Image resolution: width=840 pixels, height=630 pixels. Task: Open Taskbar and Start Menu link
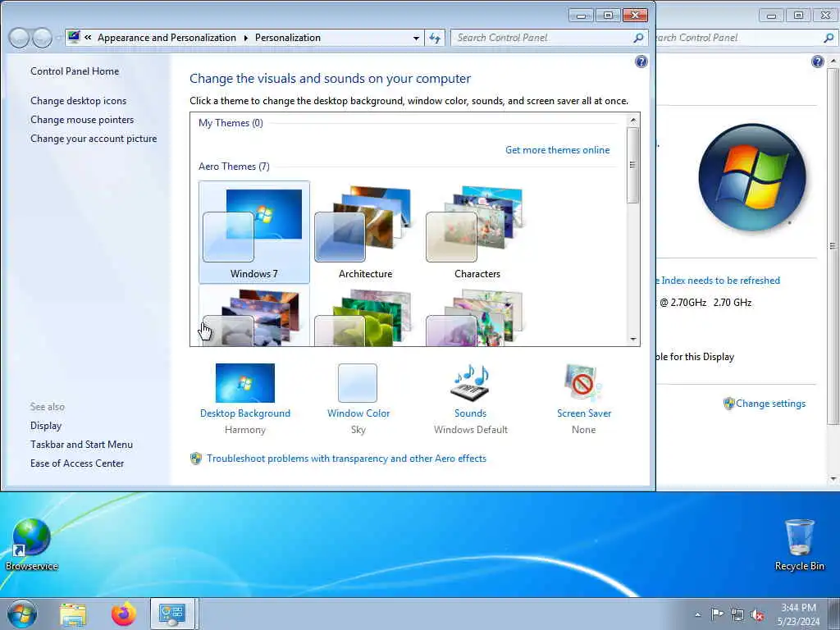point(81,444)
